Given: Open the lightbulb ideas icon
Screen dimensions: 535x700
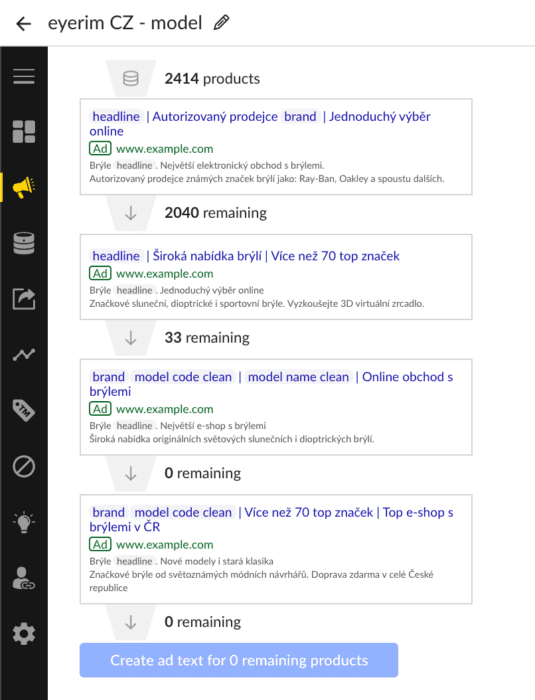Looking at the screenshot, I should [x=24, y=522].
